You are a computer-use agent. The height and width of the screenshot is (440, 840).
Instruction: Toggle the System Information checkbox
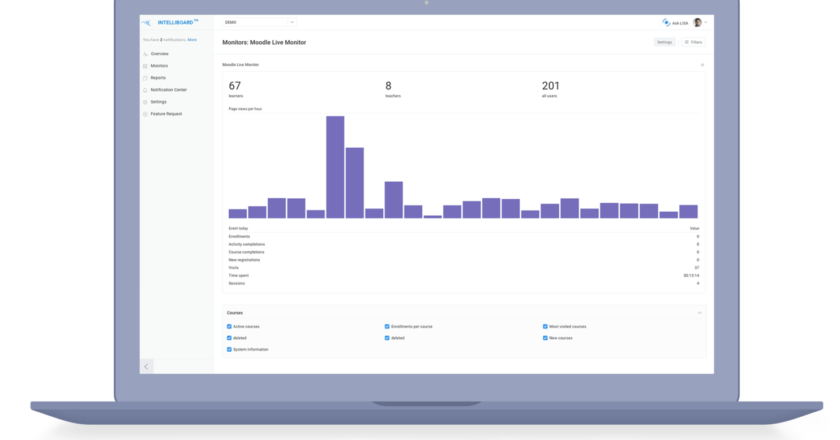(x=229, y=349)
